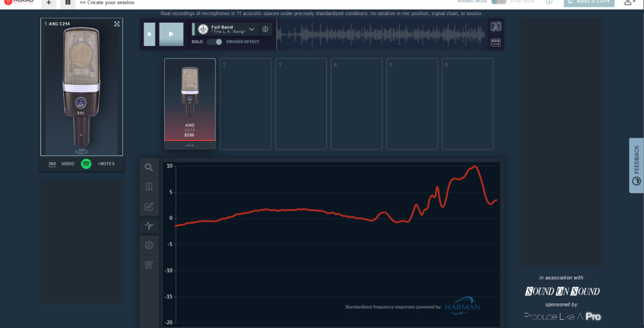Click the plus icon in top bar
This screenshot has width=644, height=328.
pos(49,3)
